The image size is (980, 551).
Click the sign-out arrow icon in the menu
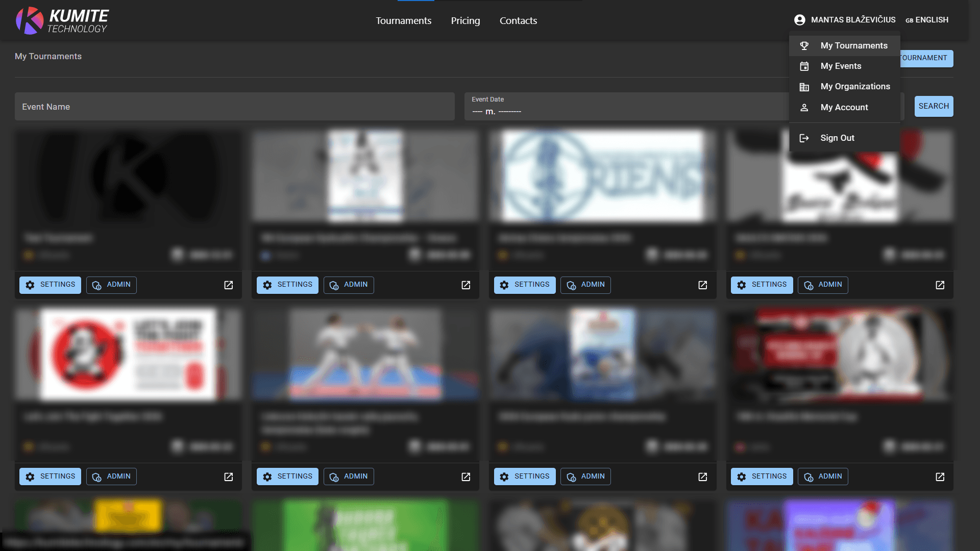804,138
